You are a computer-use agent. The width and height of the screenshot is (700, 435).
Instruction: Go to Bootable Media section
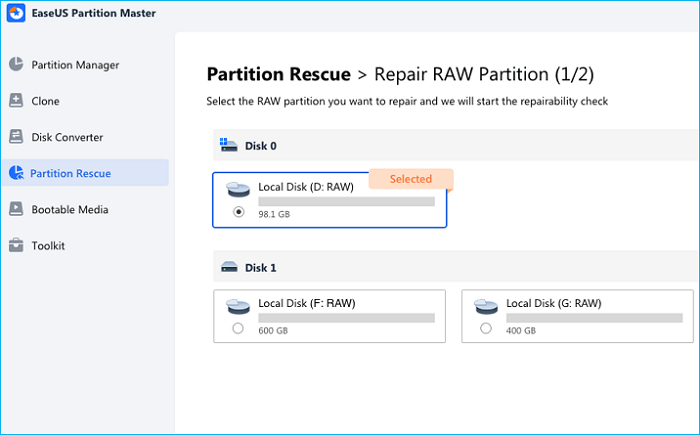pos(69,209)
